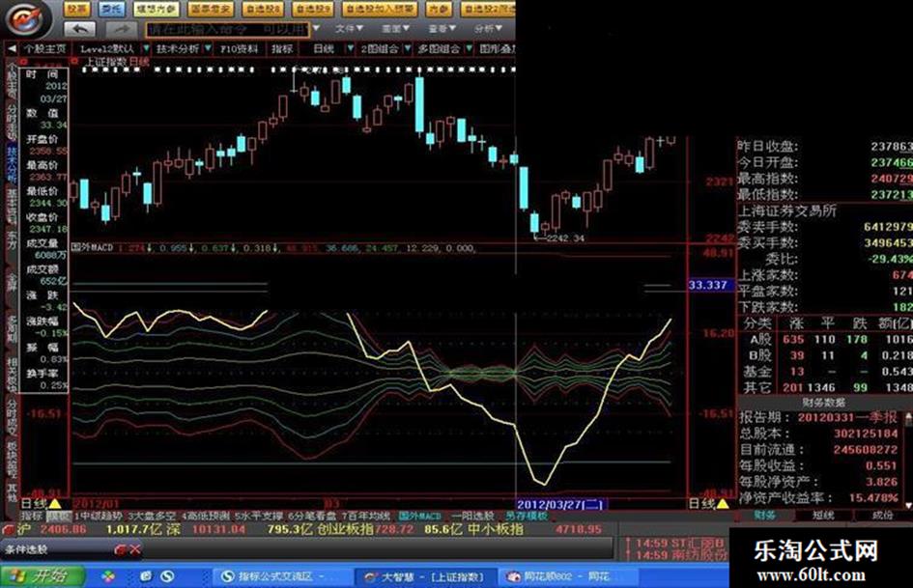This screenshot has height=588, width=913.
Task: Open the 成份 tab in right panel
Action: pos(883,516)
